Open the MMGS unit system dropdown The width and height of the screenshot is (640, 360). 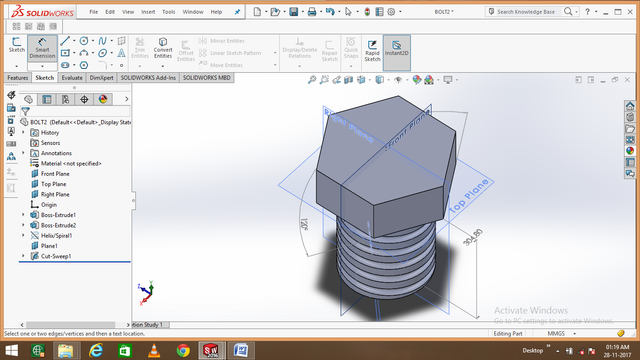[575, 333]
